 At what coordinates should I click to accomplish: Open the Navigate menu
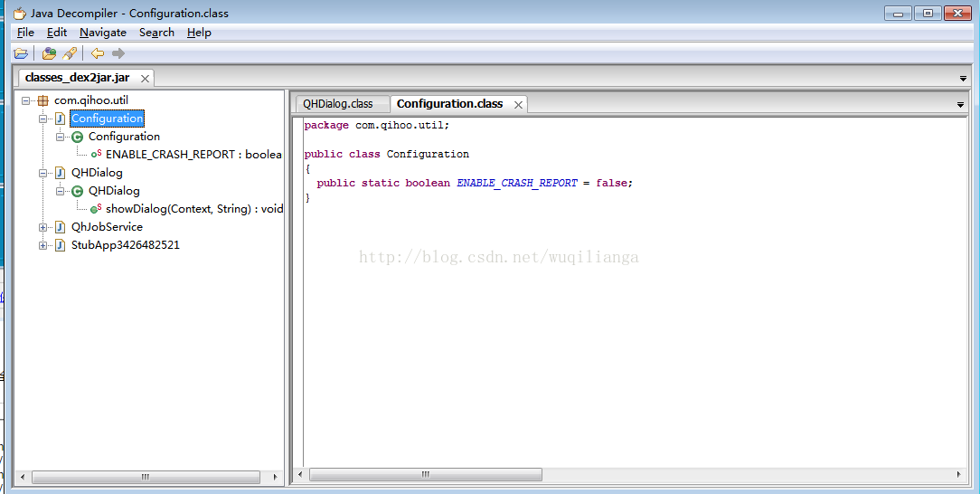click(x=103, y=33)
